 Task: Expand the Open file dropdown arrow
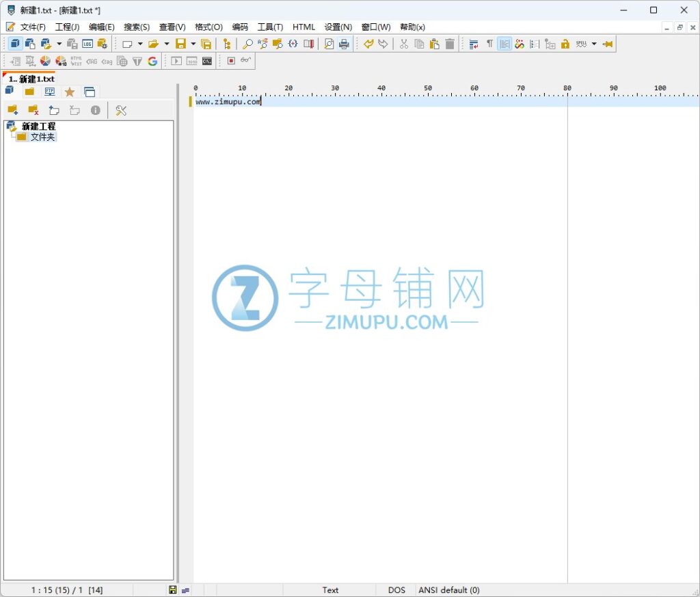(x=167, y=44)
